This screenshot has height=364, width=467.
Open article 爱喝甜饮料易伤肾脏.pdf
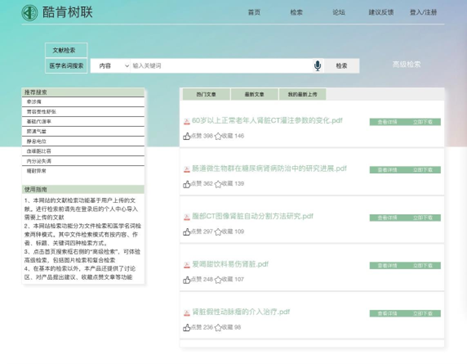[230, 264]
